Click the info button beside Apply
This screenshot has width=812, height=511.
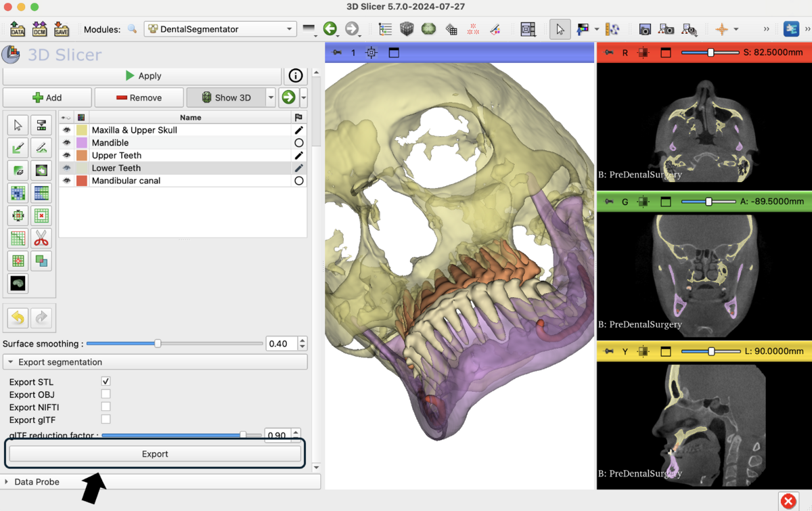point(296,76)
